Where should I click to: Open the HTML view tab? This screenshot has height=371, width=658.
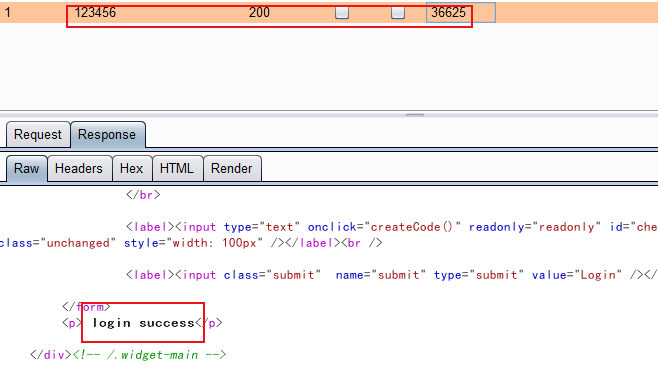(177, 169)
